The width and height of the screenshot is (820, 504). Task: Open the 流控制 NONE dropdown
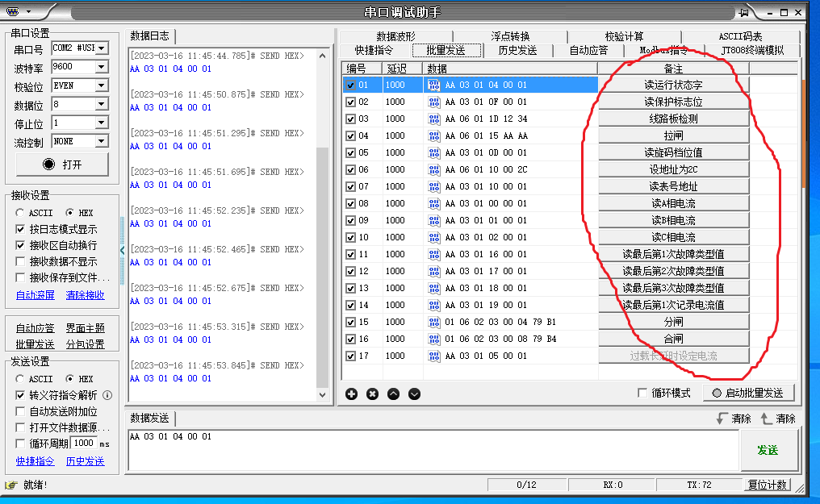(x=102, y=141)
